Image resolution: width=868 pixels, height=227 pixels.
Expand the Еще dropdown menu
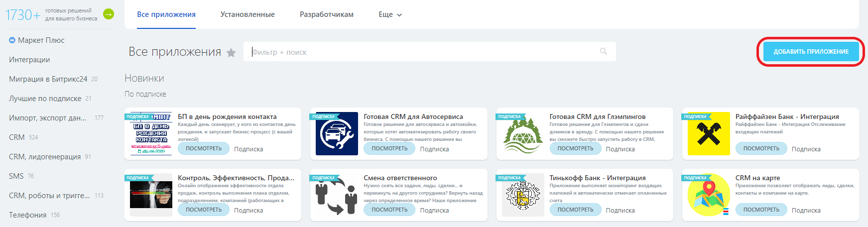pyautogui.click(x=390, y=14)
